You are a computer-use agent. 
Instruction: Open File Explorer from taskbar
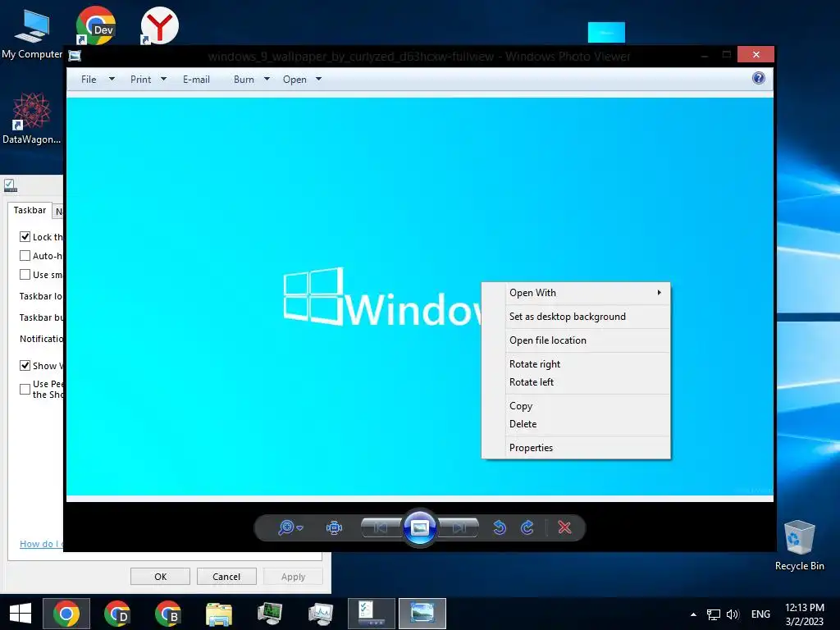point(218,614)
